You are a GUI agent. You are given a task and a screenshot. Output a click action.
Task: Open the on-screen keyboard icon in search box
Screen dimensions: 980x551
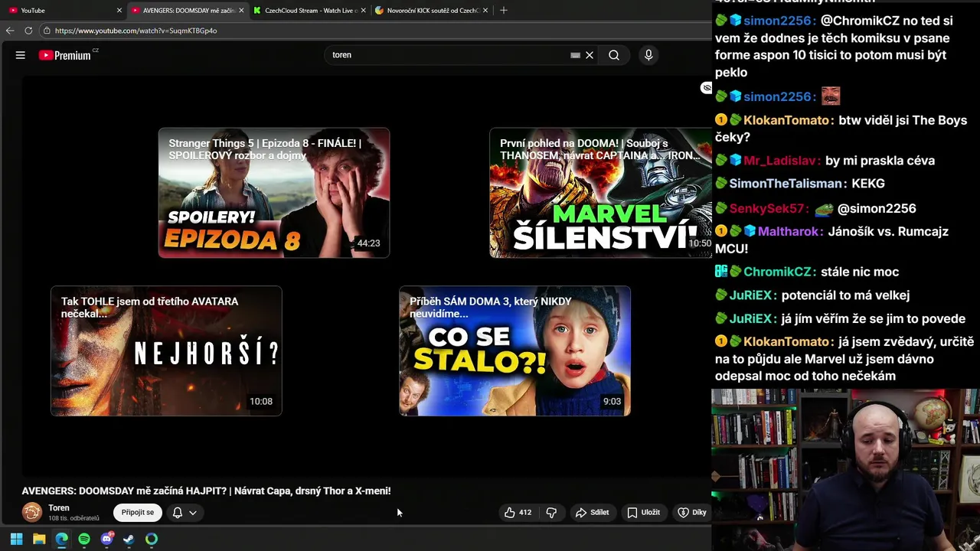575,55
